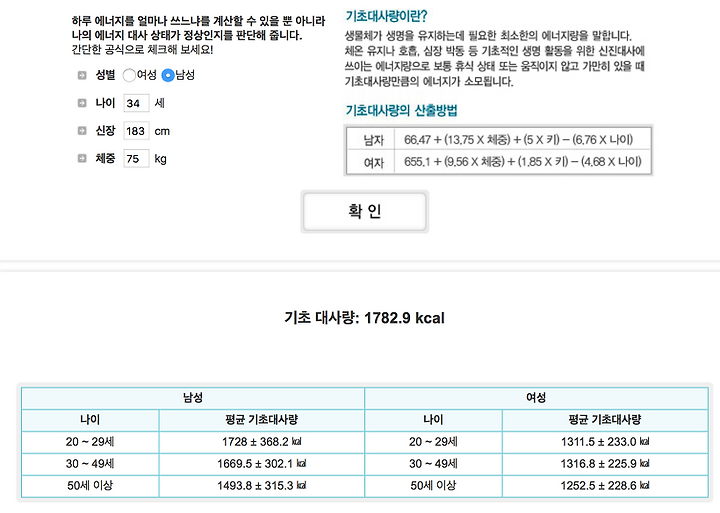This screenshot has width=720, height=513.
Task: Click the formula starting with 66.47
Action: click(518, 140)
